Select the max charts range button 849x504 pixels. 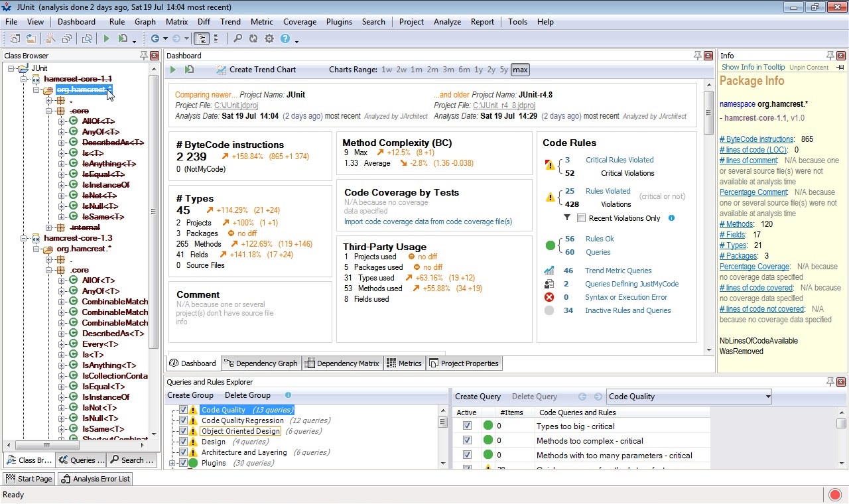(520, 70)
